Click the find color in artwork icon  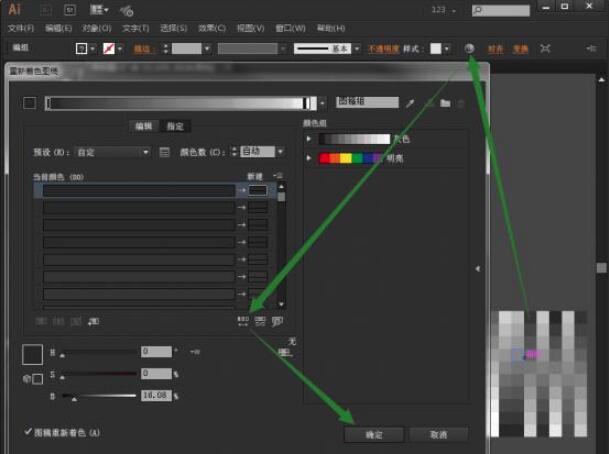point(277,321)
